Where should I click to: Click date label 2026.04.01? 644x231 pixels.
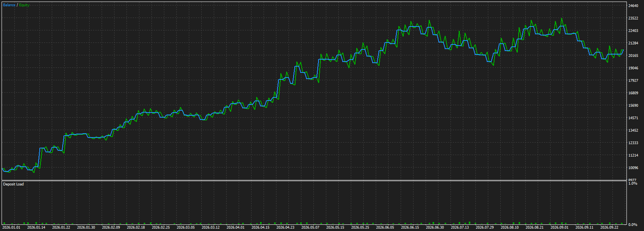click(x=236, y=227)
